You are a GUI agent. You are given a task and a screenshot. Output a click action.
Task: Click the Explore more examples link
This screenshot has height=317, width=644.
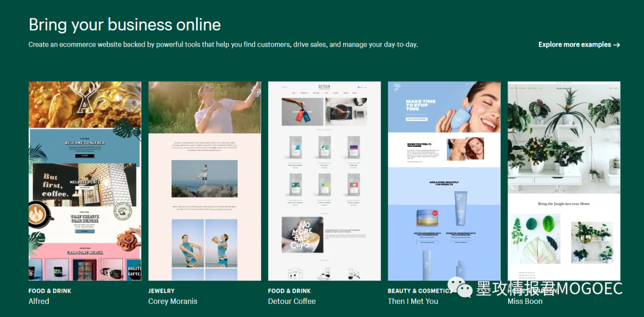579,44
